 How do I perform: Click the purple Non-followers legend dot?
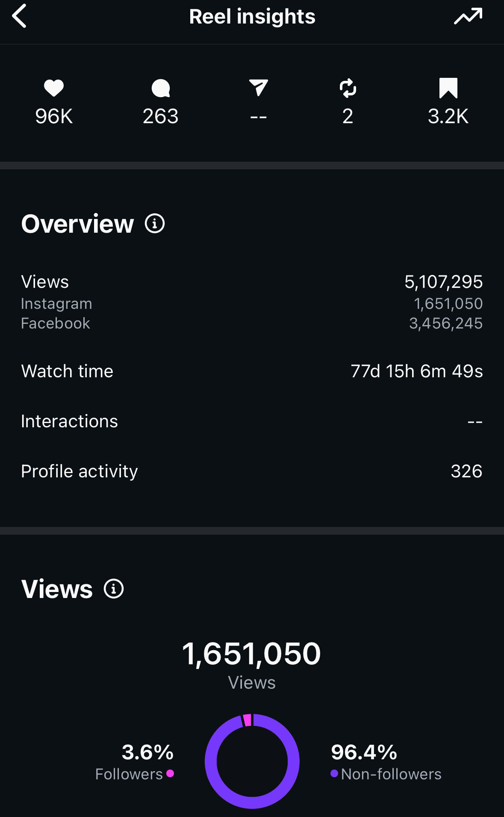coord(334,773)
